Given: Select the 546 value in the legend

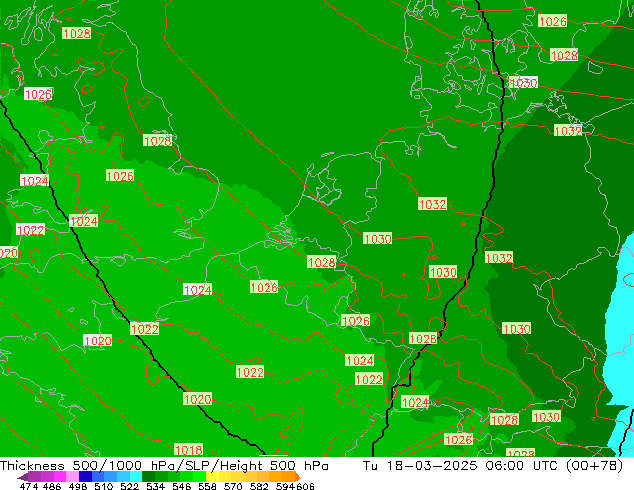Looking at the screenshot, I should click(x=181, y=486).
